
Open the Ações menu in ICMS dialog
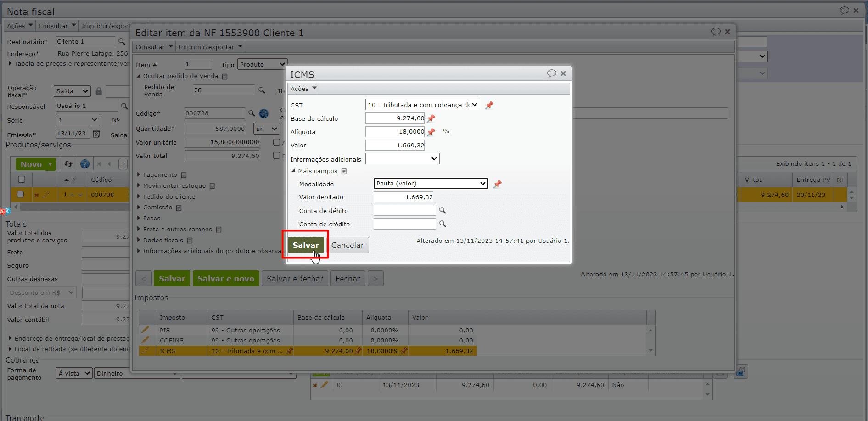[303, 89]
